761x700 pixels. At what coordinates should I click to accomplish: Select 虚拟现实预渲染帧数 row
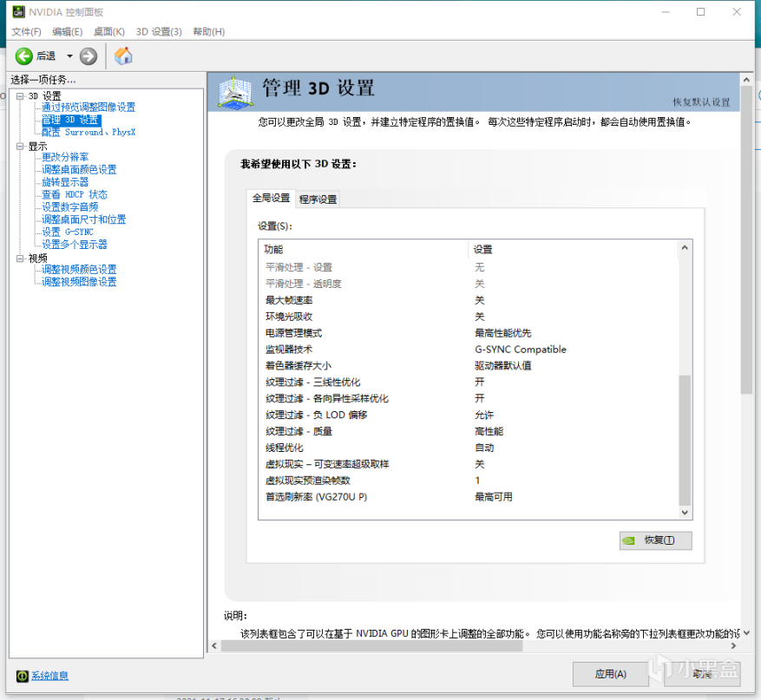pos(469,481)
